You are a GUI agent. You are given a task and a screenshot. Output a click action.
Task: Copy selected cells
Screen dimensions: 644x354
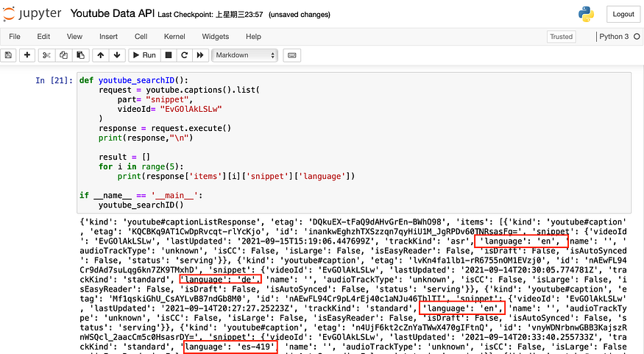(63, 55)
